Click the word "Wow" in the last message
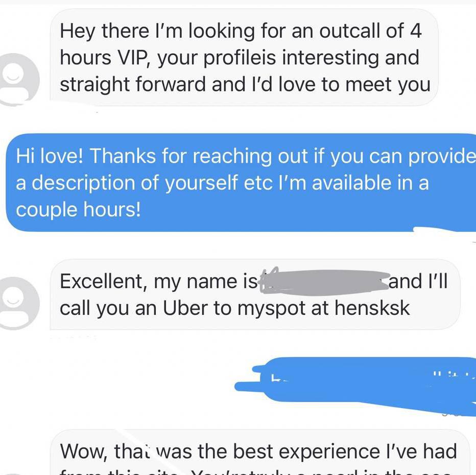Screen dimensions: 476x475 pos(83,452)
